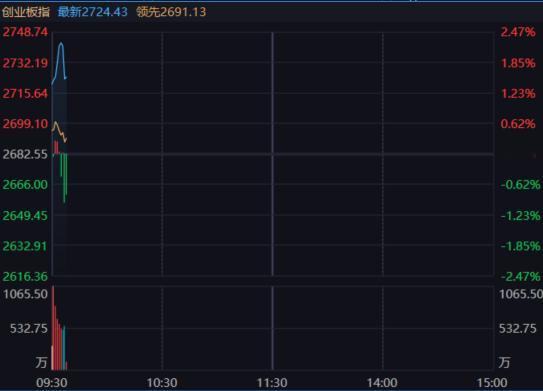Click the left 1065.50 volume scale label
The image size is (543, 391).
[x=25, y=294]
